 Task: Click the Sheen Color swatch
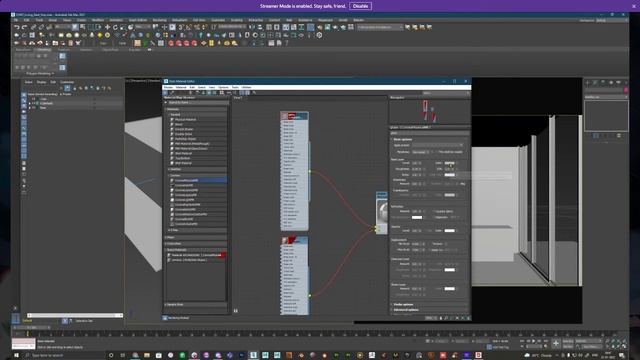[x=449, y=289]
